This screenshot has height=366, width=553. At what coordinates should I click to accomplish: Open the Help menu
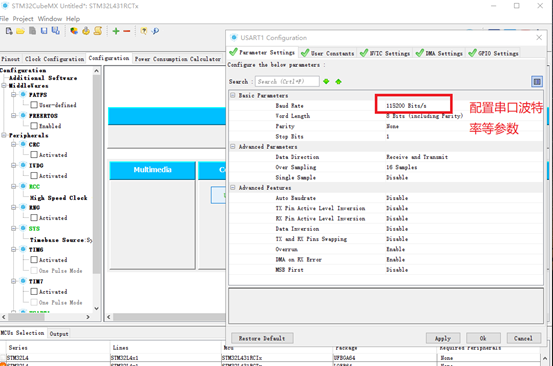pyautogui.click(x=73, y=19)
